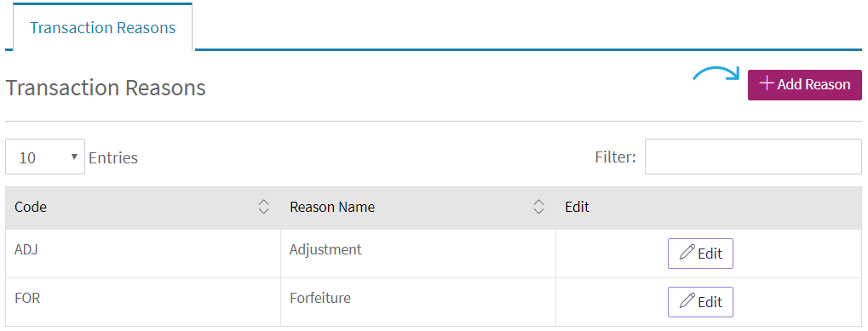868x331 pixels.
Task: Focus the Filter input field
Action: [x=753, y=157]
